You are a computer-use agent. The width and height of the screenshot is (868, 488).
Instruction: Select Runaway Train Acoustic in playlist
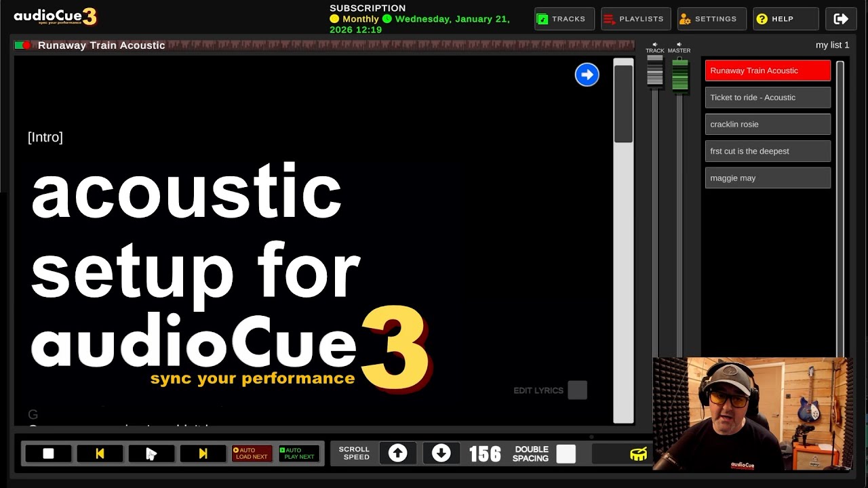(x=768, y=70)
